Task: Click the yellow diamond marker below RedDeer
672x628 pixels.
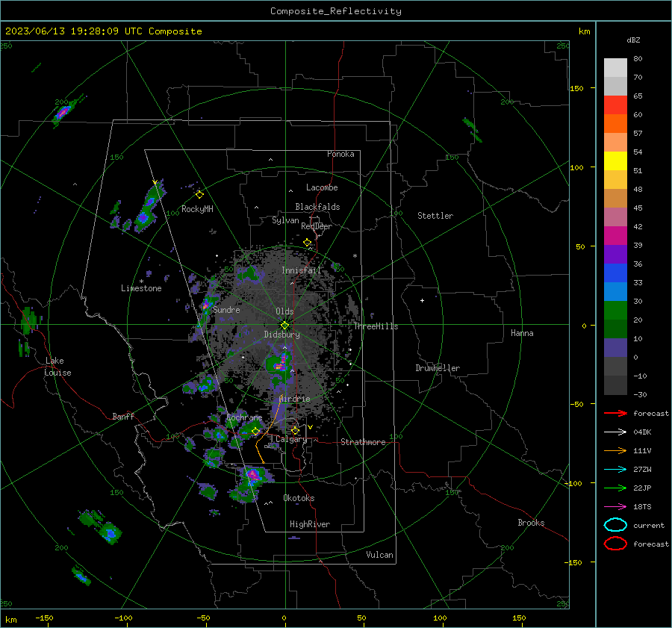Action: pyautogui.click(x=307, y=243)
